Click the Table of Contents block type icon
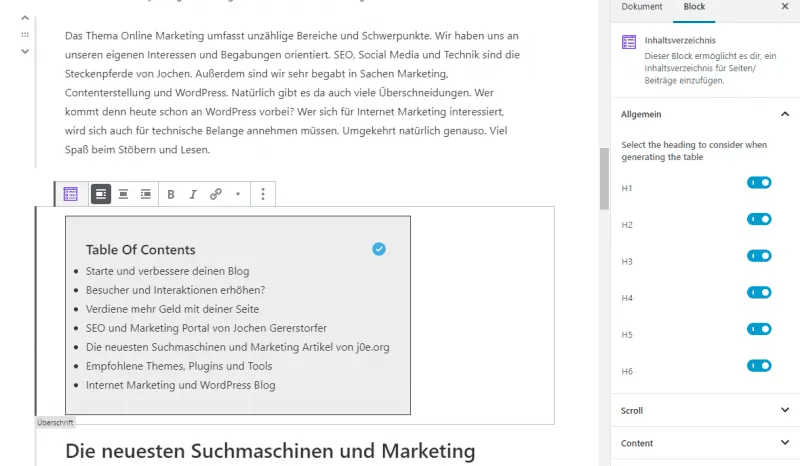Screen dimensions: 800x466 pos(71,194)
